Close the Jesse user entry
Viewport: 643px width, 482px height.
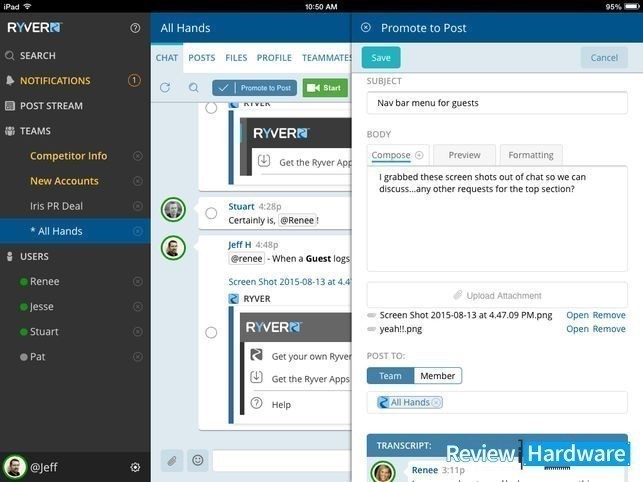[138, 306]
